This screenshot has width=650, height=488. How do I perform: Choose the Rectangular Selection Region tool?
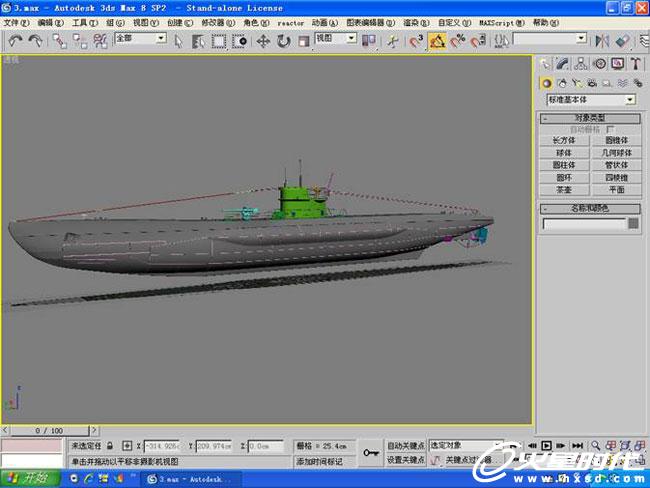[x=218, y=41]
